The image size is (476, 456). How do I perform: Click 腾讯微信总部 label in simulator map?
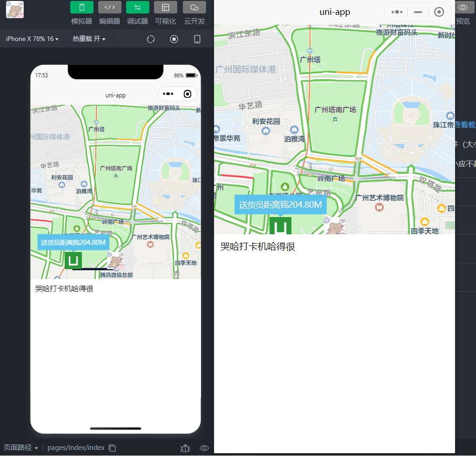click(x=116, y=275)
